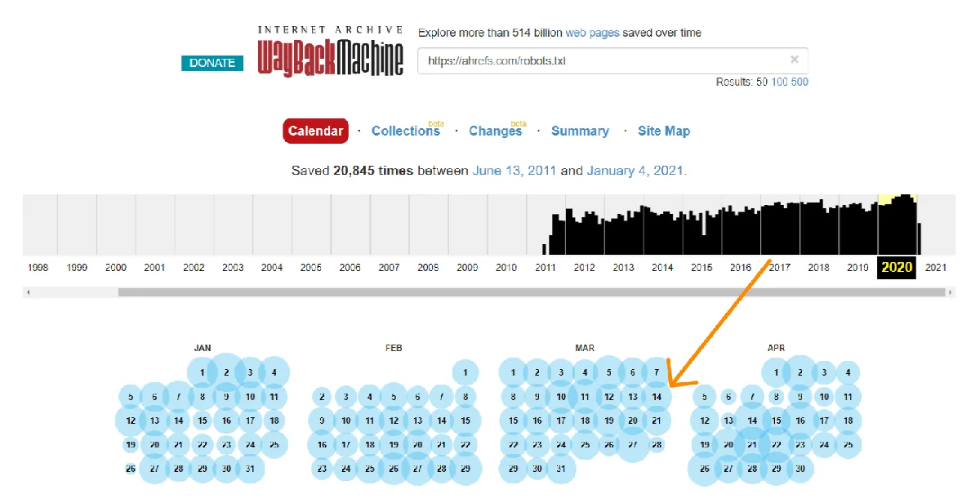Open the June 13, 2011 capture link
Screen dimensions: 980x503
[x=514, y=171]
